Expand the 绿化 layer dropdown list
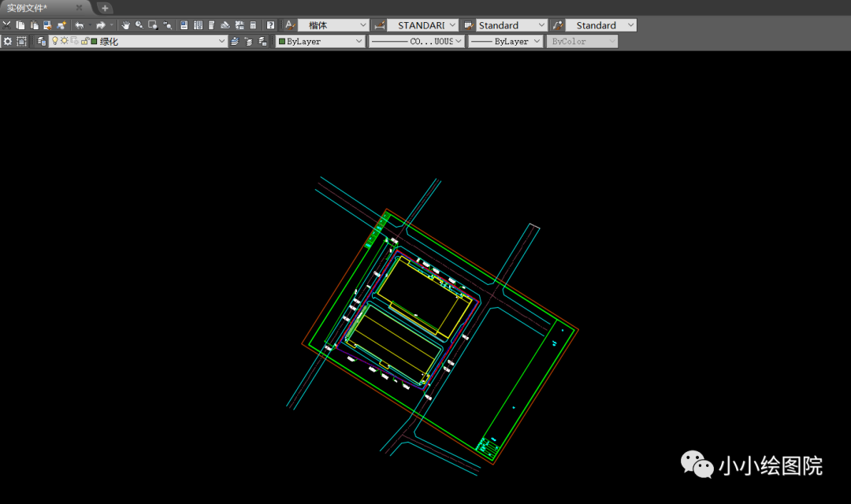Screen dimensions: 851x504 (221, 41)
